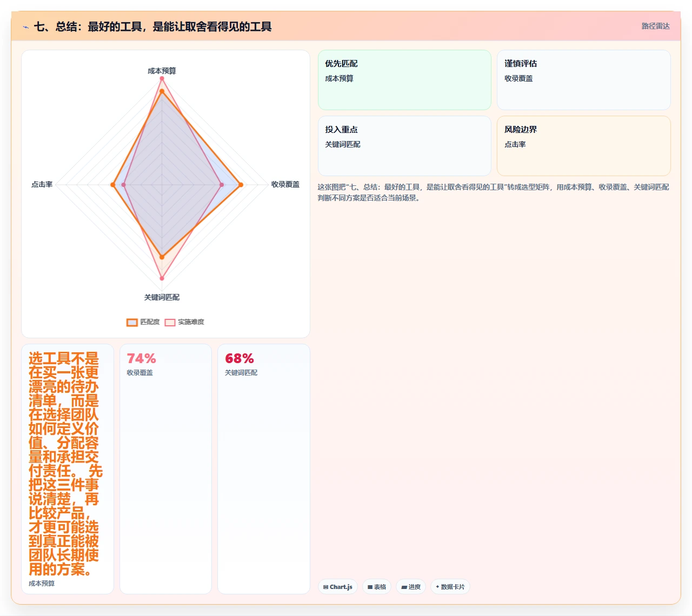Click the orange data point on 收录覆盖 axis
This screenshot has width=692, height=616.
pyautogui.click(x=241, y=185)
